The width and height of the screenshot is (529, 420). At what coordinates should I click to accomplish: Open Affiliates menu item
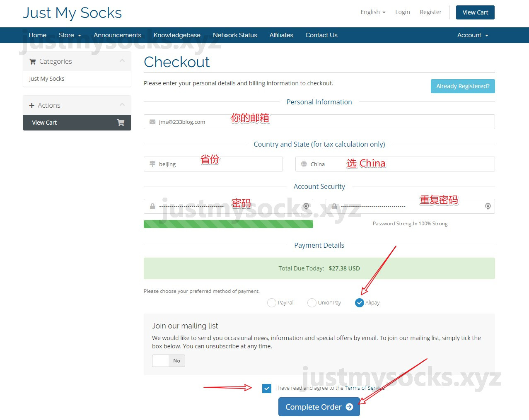(281, 35)
